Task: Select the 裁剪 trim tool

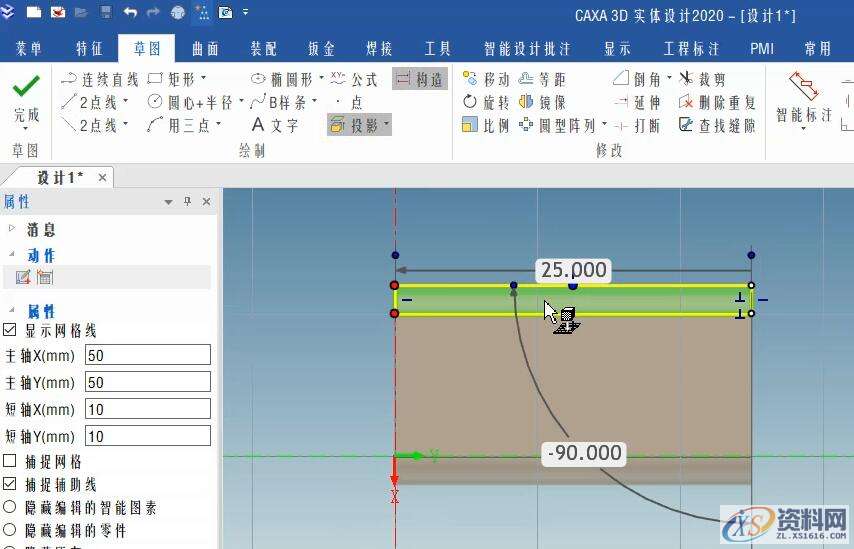Action: (x=703, y=80)
